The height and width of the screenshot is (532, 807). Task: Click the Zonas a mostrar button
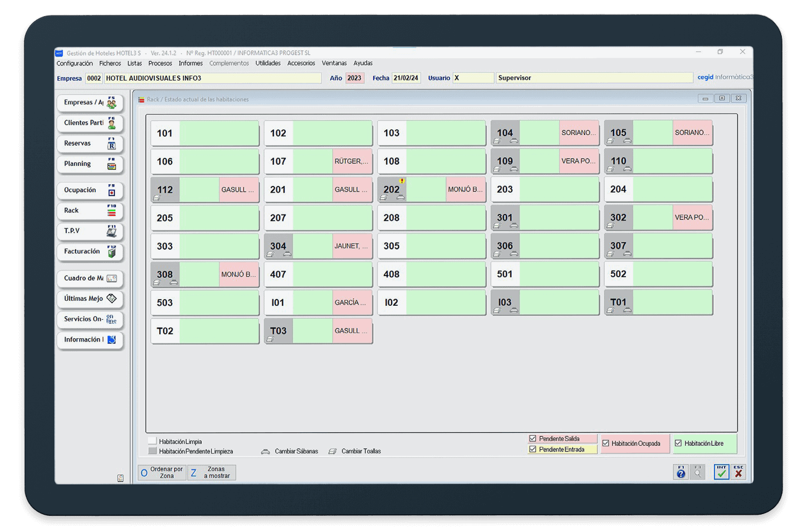(212, 473)
